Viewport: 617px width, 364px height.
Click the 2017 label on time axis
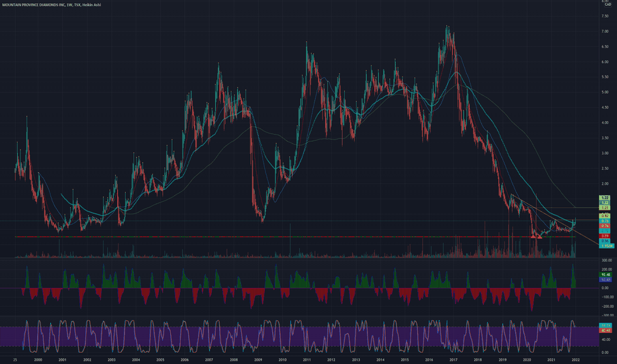(x=453, y=359)
